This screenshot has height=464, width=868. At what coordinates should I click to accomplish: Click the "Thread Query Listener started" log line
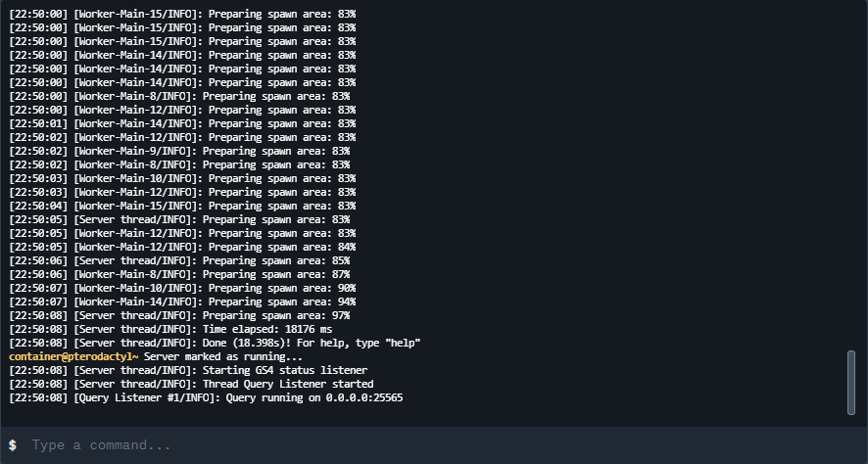(x=191, y=384)
